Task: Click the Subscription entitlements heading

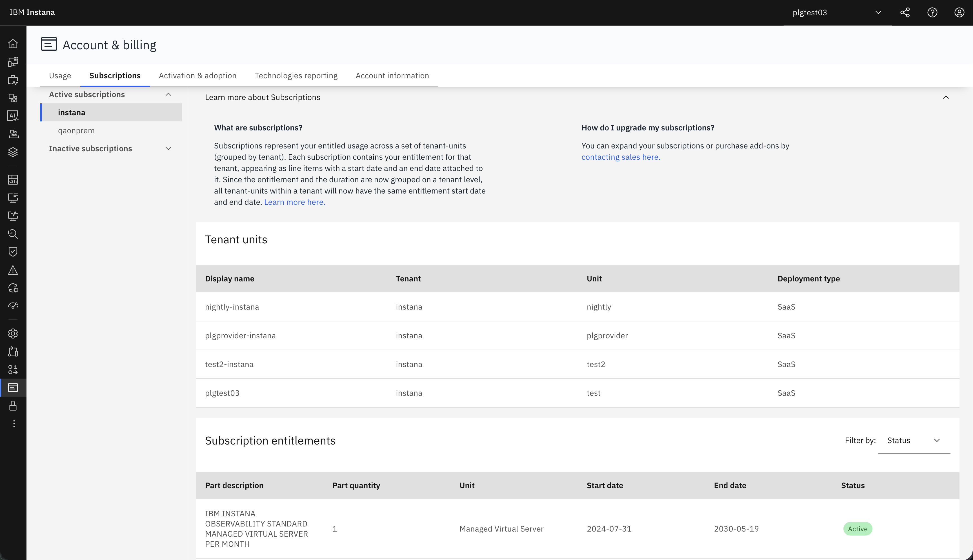Action: [270, 441]
